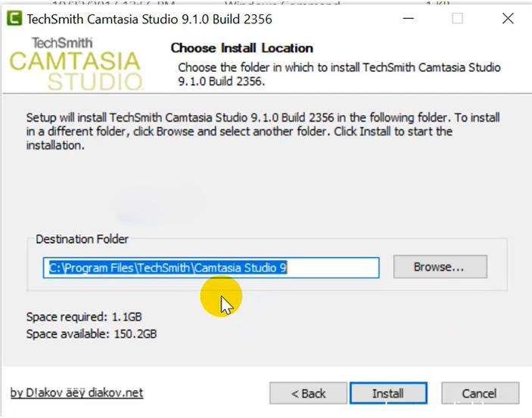Click the "Choose Install Location" heading
532x418 pixels.
tap(241, 48)
